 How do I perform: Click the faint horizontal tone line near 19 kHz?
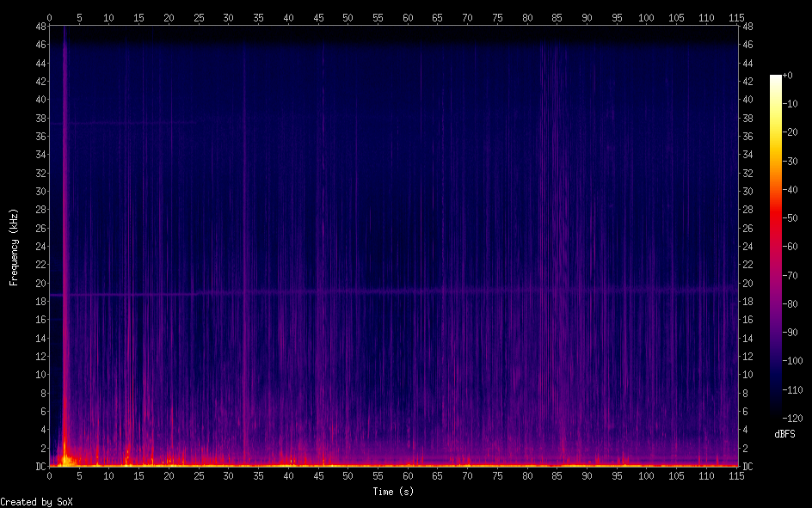point(387,291)
